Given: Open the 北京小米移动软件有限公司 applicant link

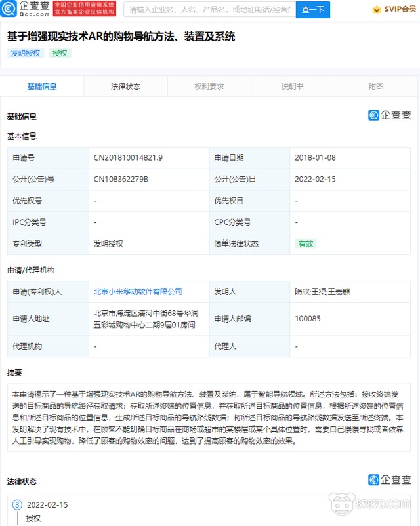Looking at the screenshot, I should (138, 291).
